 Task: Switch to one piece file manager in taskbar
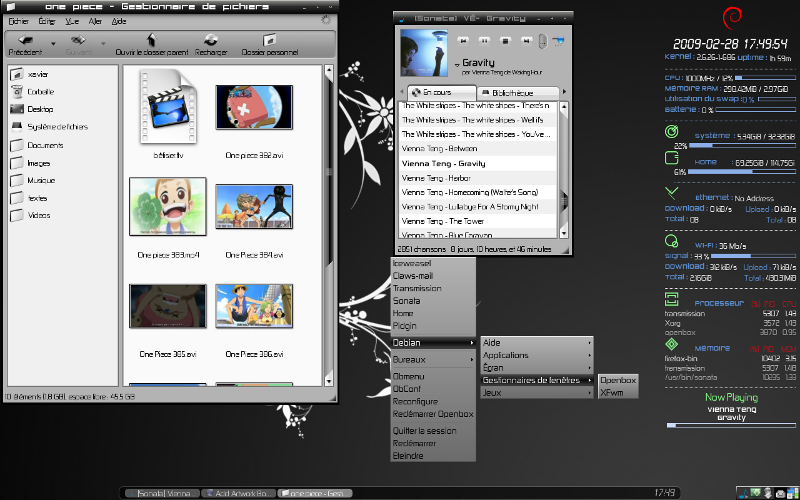click(315, 493)
